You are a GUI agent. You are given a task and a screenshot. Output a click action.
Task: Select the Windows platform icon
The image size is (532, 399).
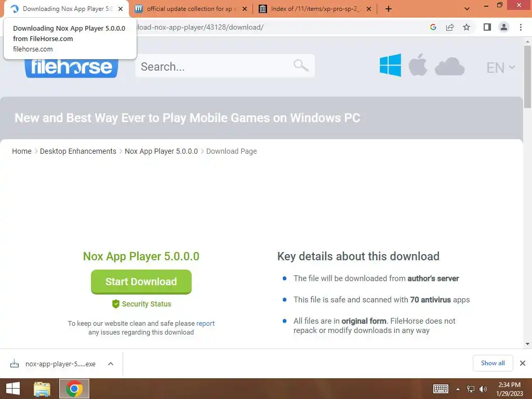coord(390,65)
